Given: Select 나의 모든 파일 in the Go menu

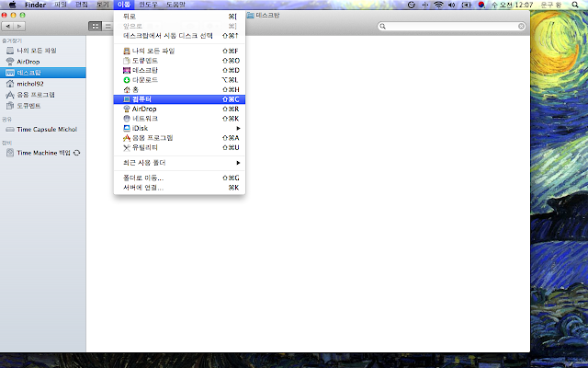Looking at the screenshot, I should click(179, 51).
